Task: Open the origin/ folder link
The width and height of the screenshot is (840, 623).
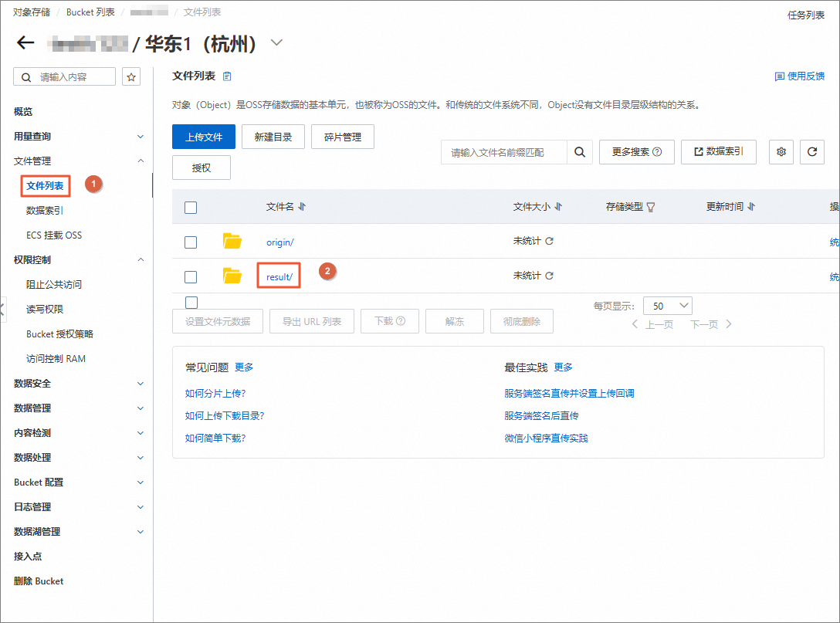Action: [x=280, y=242]
